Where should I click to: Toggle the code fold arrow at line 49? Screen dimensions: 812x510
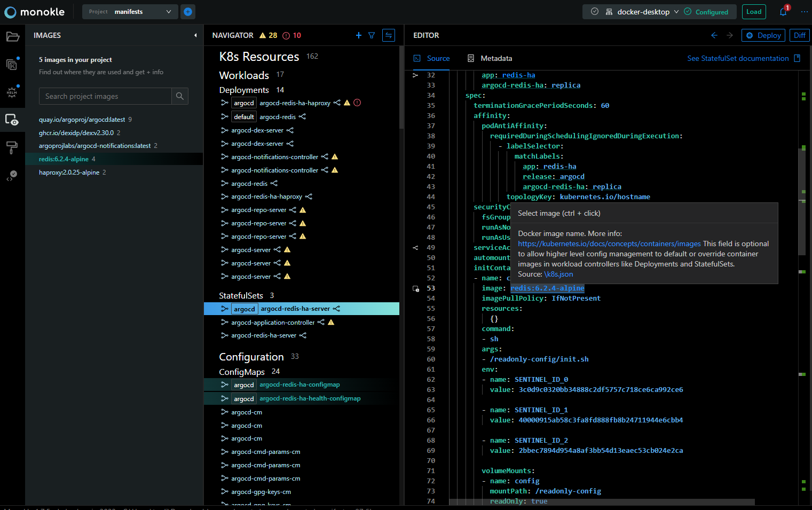pos(415,248)
